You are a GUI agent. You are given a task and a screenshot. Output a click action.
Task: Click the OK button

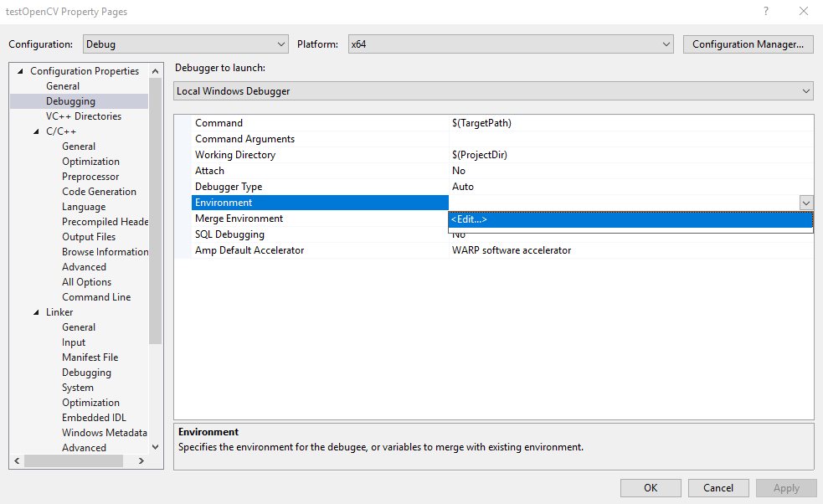651,488
